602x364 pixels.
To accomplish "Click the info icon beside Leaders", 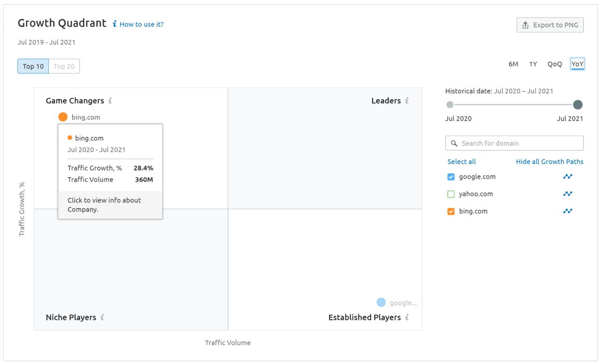I will (x=407, y=101).
